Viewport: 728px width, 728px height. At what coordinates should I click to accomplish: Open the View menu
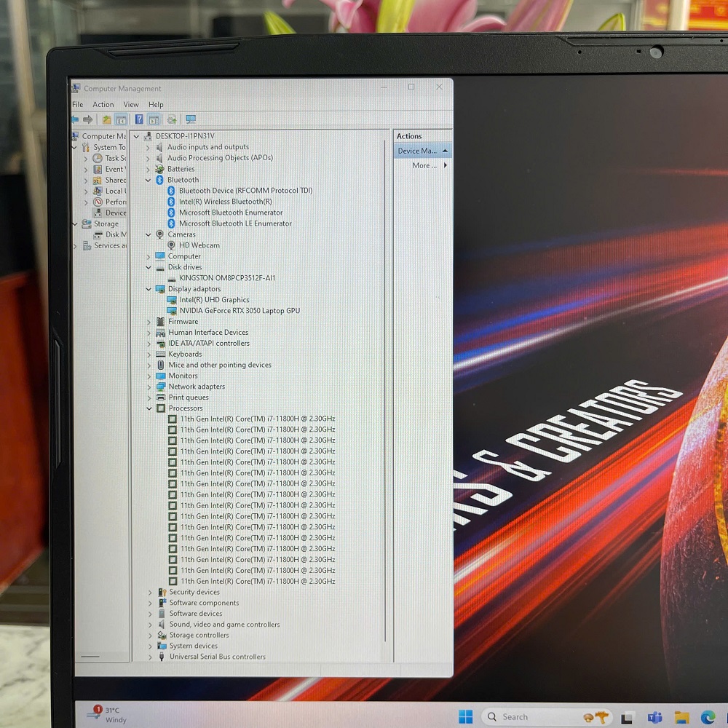point(131,104)
